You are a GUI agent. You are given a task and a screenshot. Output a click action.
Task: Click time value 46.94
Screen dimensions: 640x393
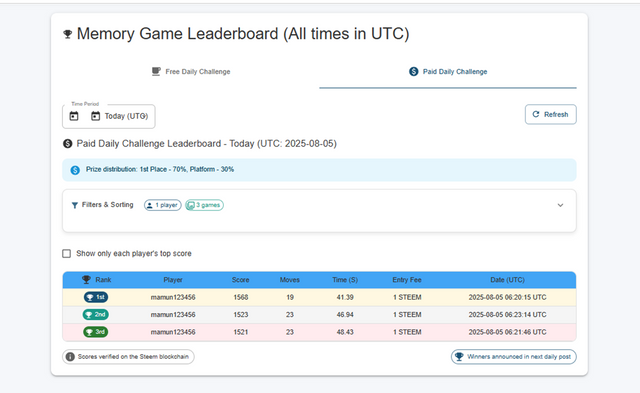pyautogui.click(x=345, y=315)
